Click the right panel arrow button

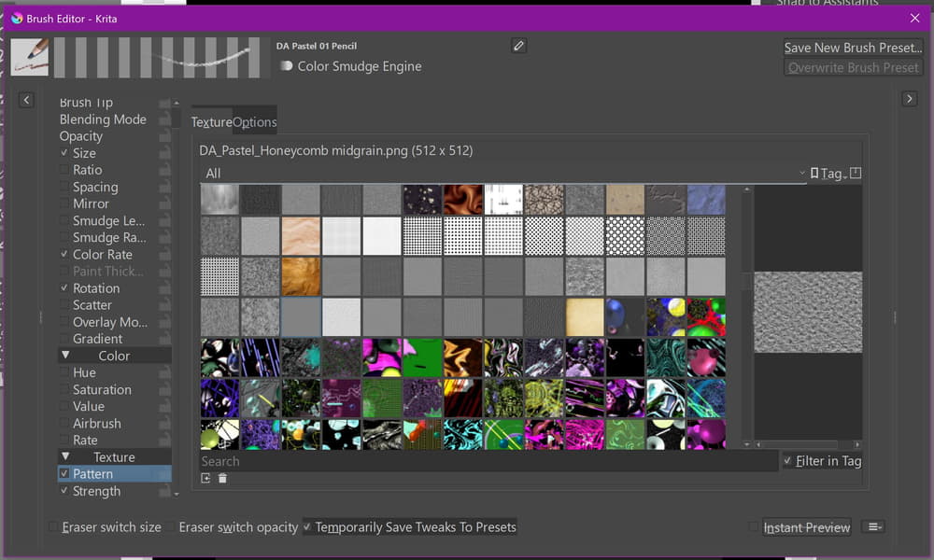click(909, 100)
